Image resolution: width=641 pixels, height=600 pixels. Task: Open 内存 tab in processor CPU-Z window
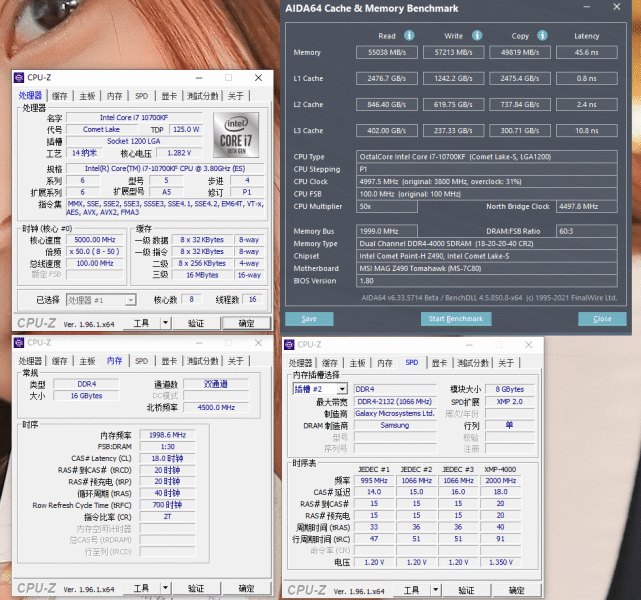pyautogui.click(x=114, y=96)
